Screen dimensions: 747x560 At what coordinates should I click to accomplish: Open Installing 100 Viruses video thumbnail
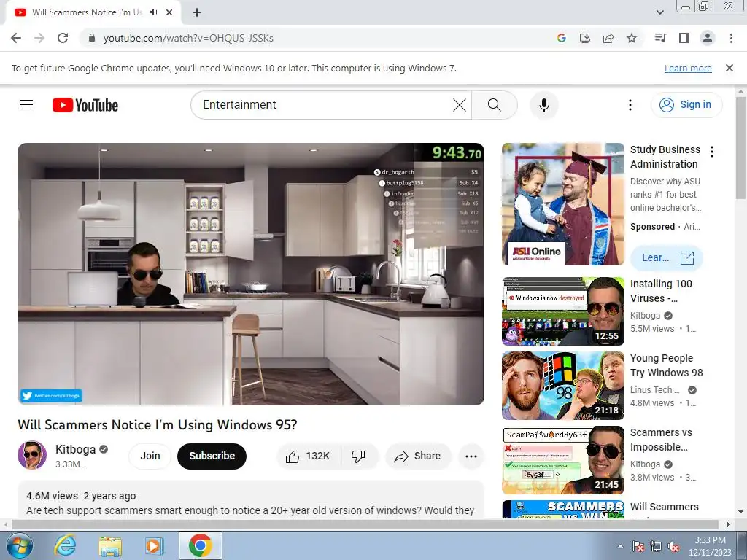pyautogui.click(x=563, y=311)
